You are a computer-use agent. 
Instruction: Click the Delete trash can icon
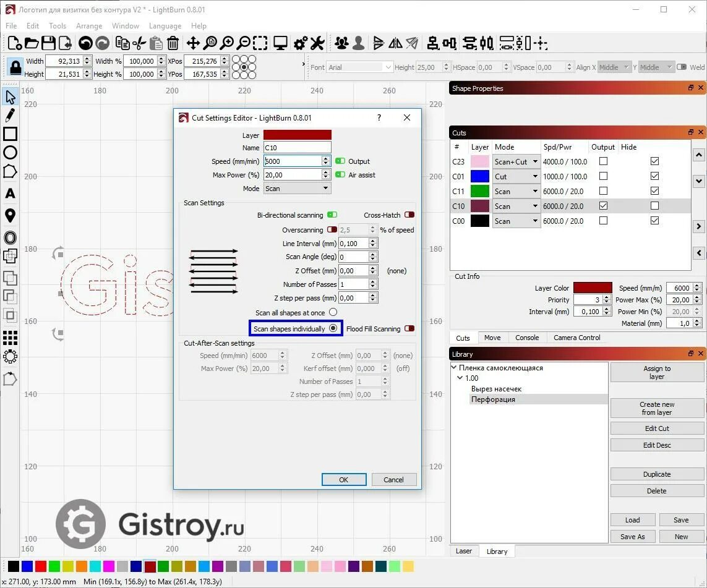173,43
